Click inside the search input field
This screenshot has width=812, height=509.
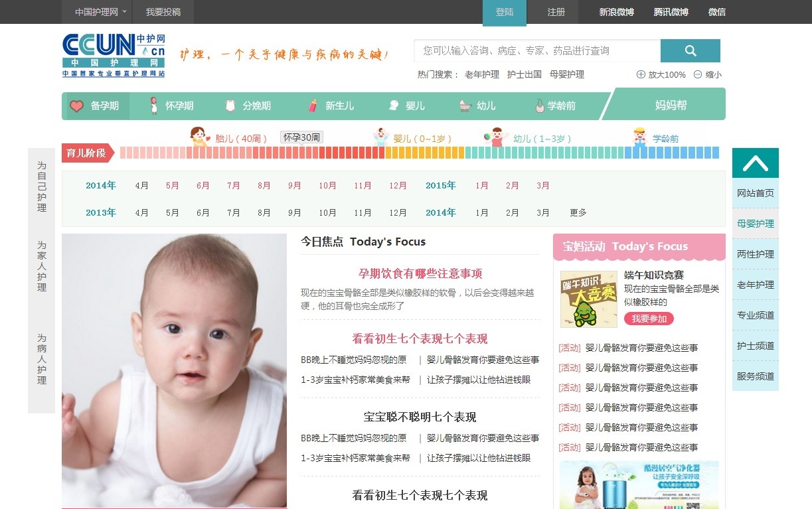tap(536, 51)
